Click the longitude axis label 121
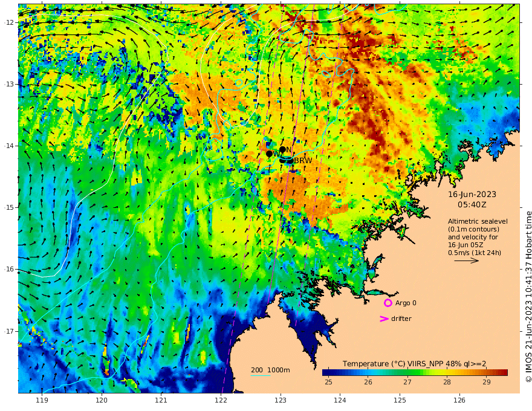This screenshot has width=532, height=411. [161, 401]
